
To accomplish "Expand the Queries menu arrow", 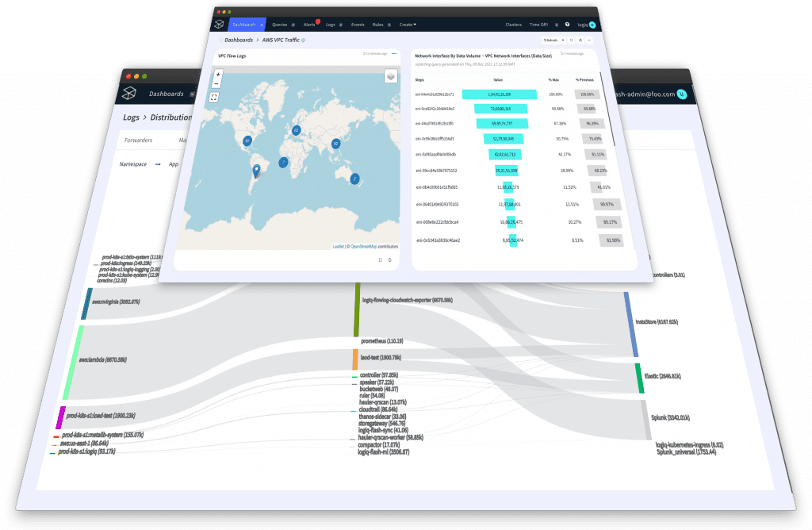I will coord(293,25).
